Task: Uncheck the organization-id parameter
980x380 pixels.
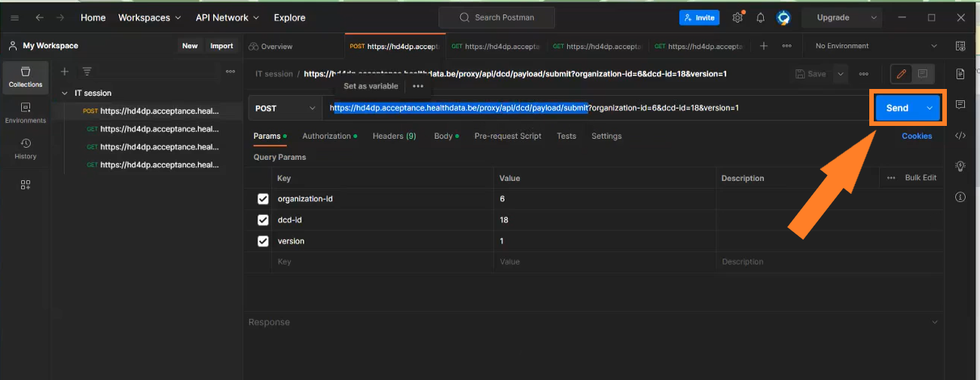Action: tap(263, 199)
